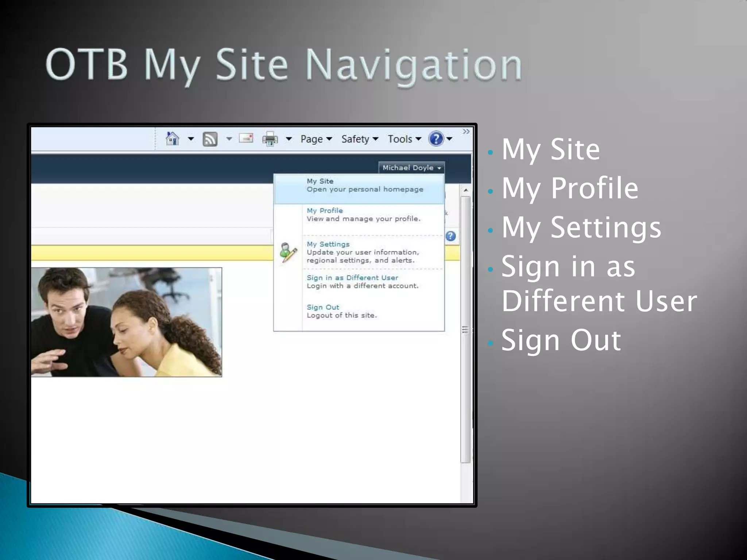This screenshot has width=747, height=560.
Task: Click the Print icon
Action: click(270, 139)
